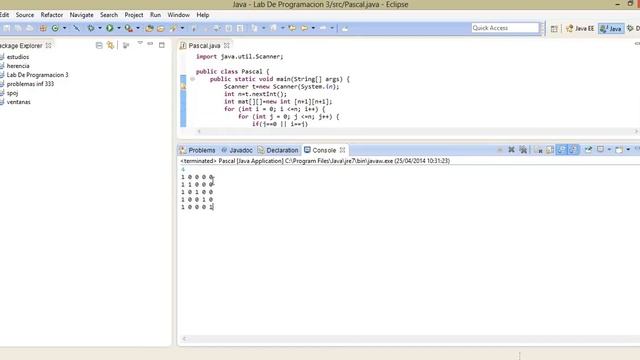Click Remove All Terminated Launches icon
The image size is (640, 360).
click(523, 150)
